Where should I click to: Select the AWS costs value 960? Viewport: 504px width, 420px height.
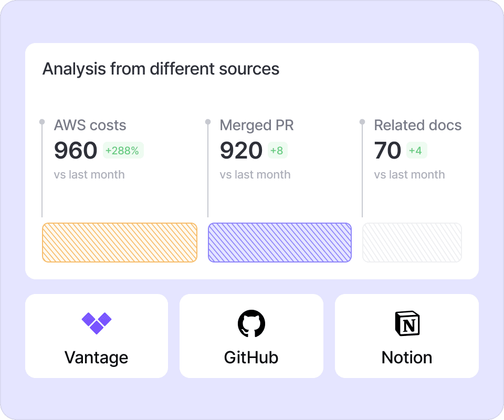click(x=76, y=151)
